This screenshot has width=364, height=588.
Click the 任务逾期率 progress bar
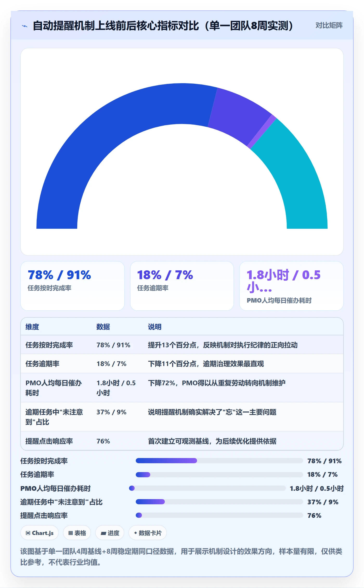(219, 474)
